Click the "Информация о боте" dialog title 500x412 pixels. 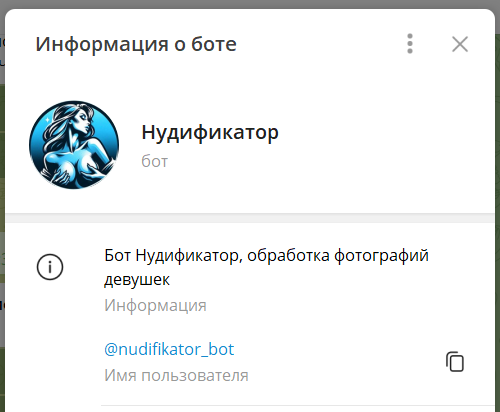tap(136, 44)
